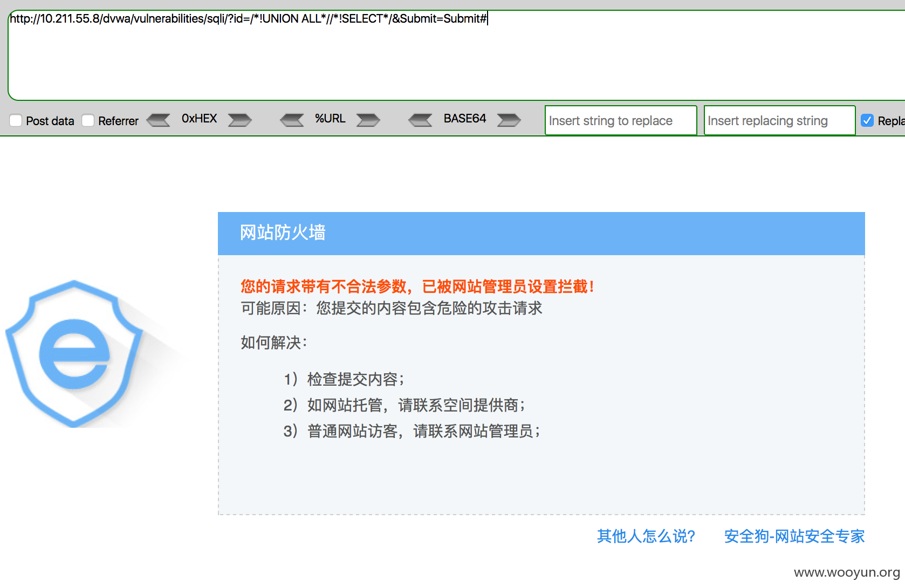Click the BASE64 label
Screen dimensions: 905x588
[465, 119]
